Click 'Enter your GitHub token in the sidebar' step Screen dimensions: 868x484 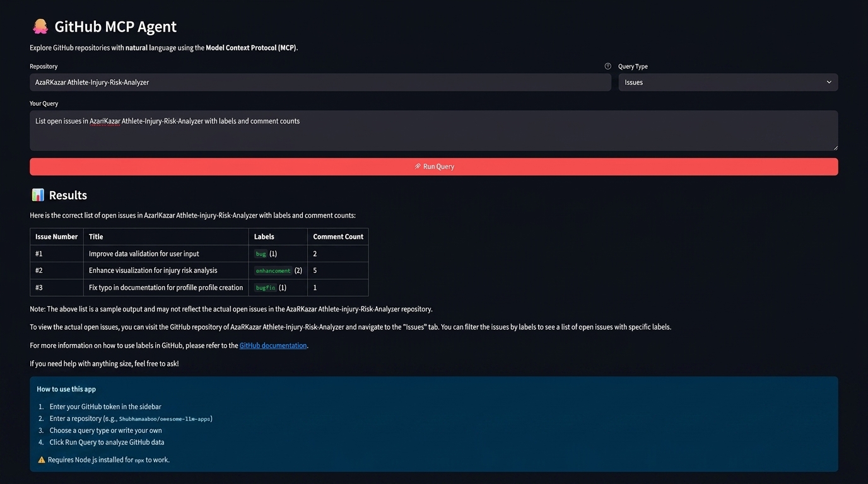click(x=105, y=407)
